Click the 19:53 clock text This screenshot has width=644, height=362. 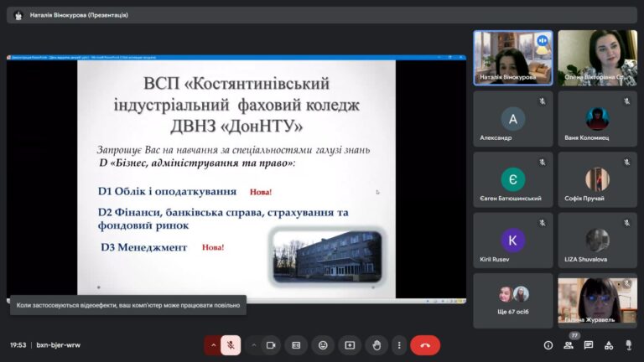coord(18,345)
